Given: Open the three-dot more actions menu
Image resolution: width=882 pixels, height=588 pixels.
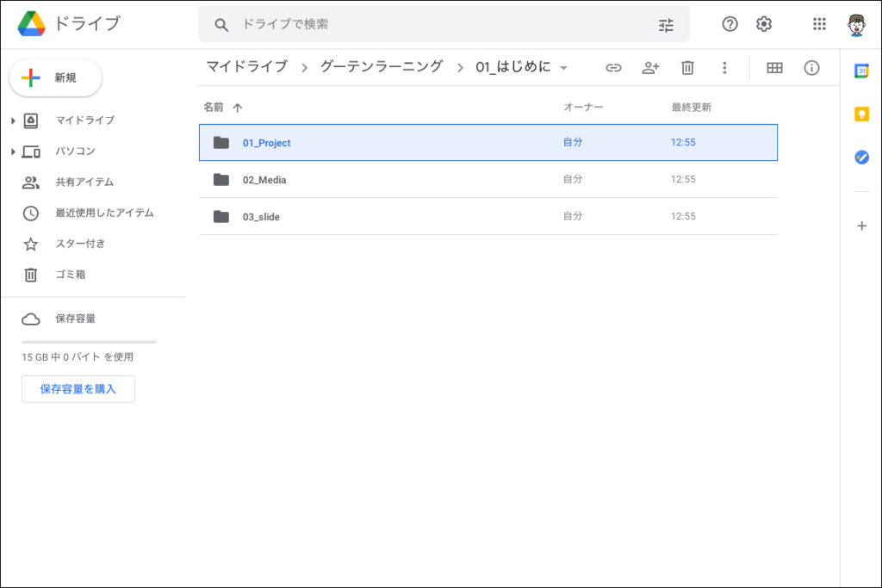Looking at the screenshot, I should 724,68.
